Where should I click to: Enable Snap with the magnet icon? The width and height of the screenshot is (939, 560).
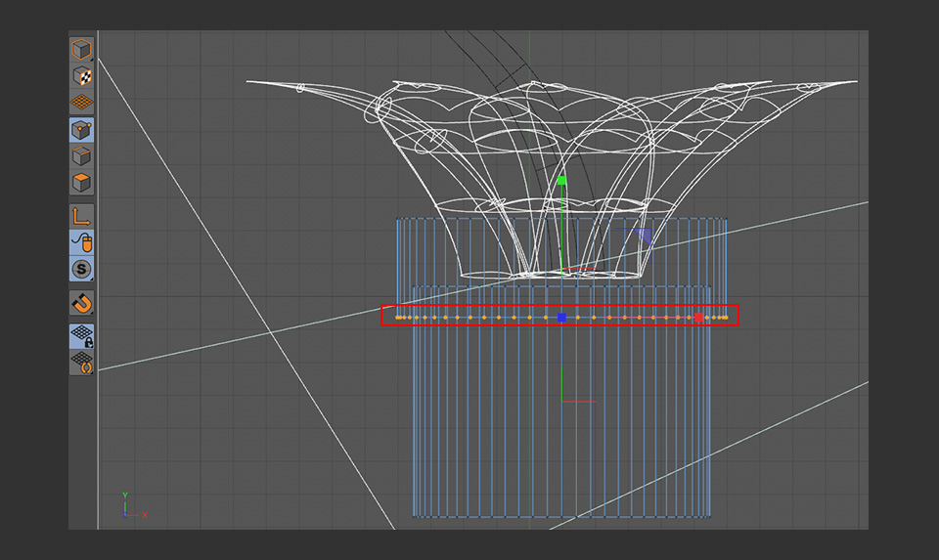pyautogui.click(x=81, y=303)
